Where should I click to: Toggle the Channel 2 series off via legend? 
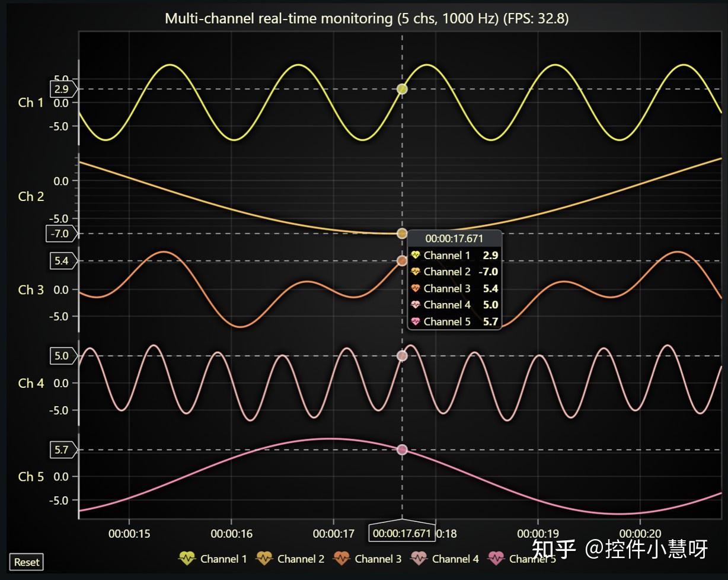[x=291, y=558]
